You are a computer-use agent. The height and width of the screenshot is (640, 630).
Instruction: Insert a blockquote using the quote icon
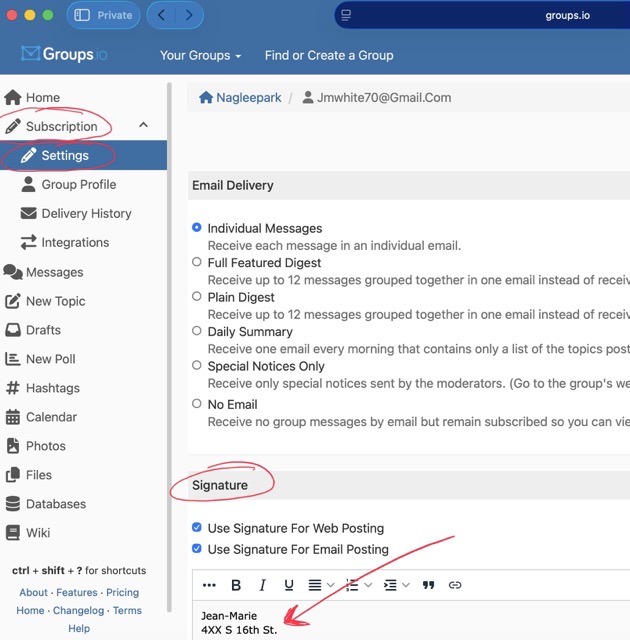pos(428,585)
